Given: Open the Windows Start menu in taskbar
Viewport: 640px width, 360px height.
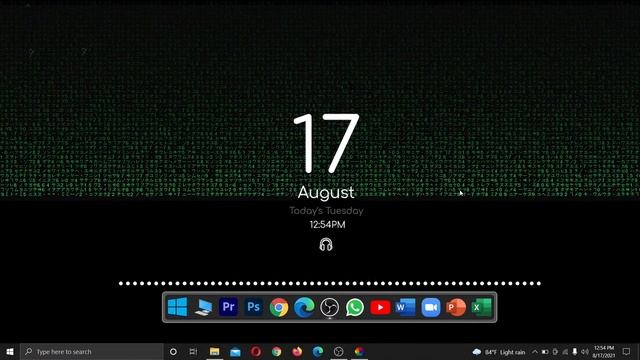Looking at the screenshot, I should pyautogui.click(x=10, y=351).
